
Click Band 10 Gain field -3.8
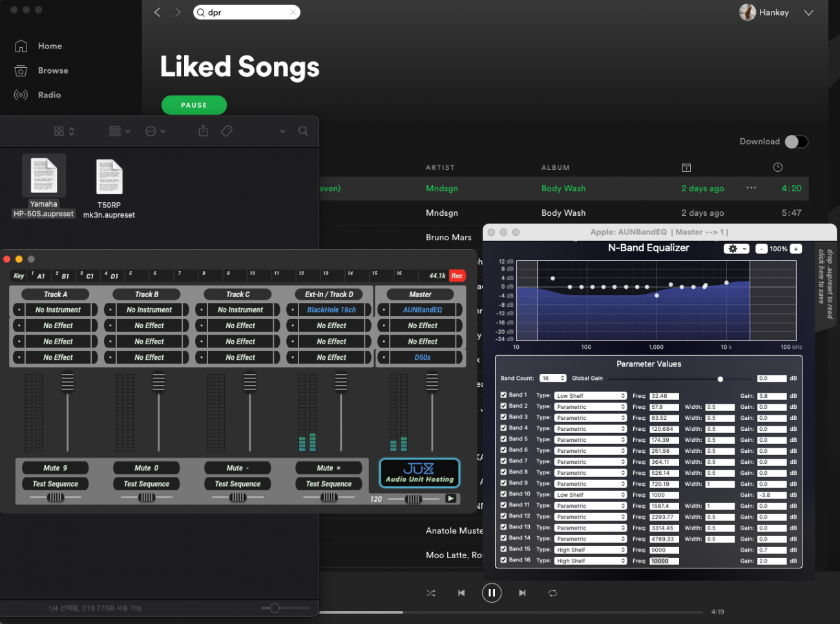point(772,495)
